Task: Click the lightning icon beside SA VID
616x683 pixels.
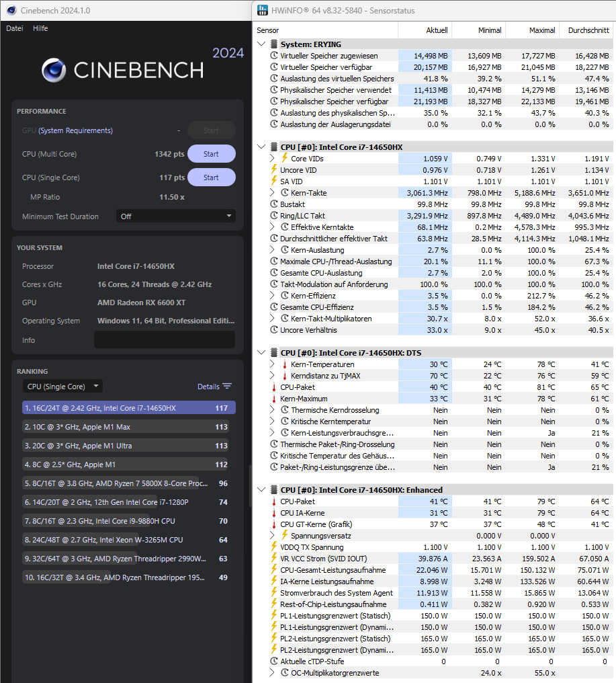Action: [274, 181]
